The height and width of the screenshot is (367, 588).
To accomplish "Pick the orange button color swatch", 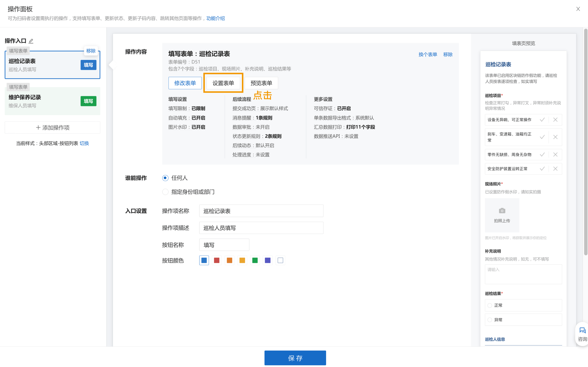I will click(x=229, y=260).
